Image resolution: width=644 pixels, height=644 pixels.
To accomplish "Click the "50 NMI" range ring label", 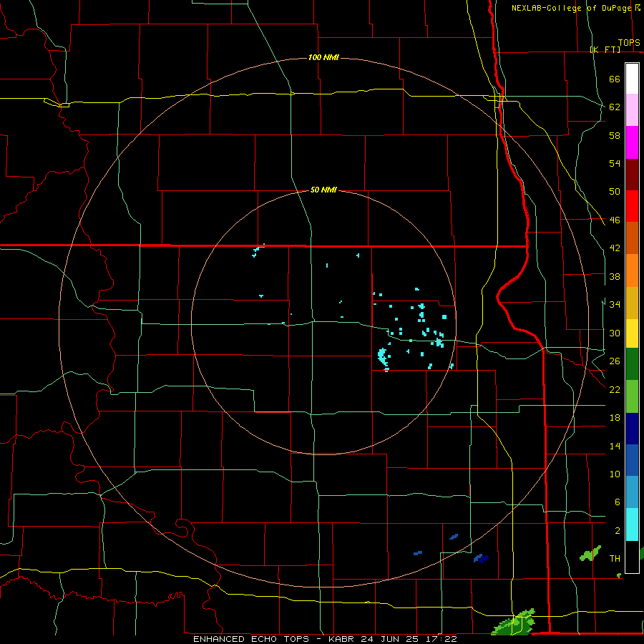I will (323, 190).
